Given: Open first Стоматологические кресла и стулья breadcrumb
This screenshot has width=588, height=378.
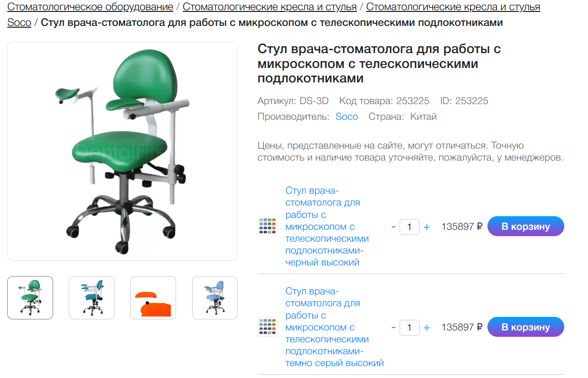Looking at the screenshot, I should (270, 7).
